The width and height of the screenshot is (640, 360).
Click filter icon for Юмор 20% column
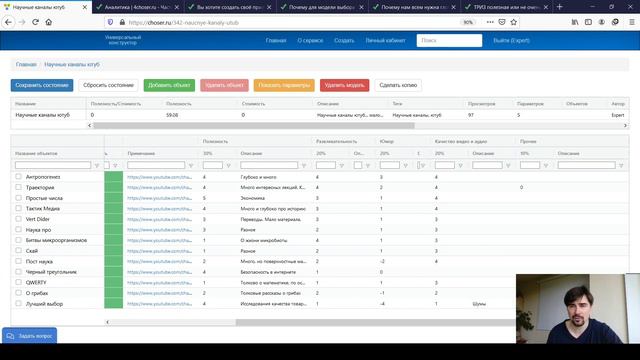(405, 165)
